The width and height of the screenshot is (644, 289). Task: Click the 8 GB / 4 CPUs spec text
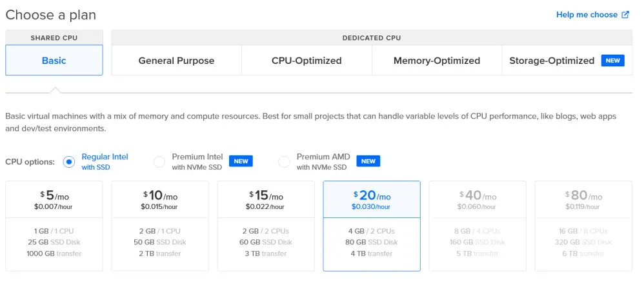[x=478, y=231]
